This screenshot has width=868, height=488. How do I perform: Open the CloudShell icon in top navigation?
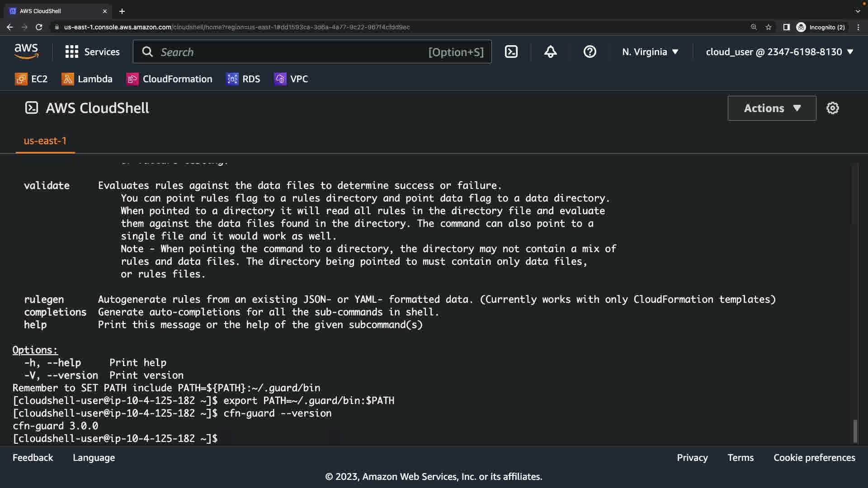click(511, 52)
